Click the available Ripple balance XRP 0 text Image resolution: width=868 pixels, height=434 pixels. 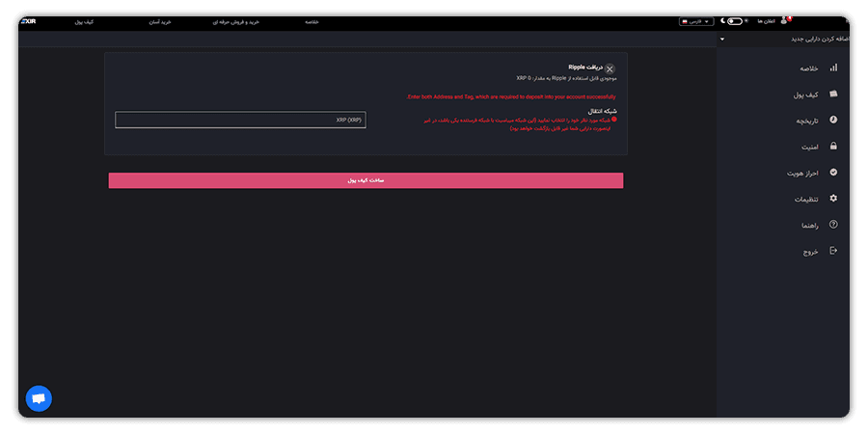pos(566,78)
